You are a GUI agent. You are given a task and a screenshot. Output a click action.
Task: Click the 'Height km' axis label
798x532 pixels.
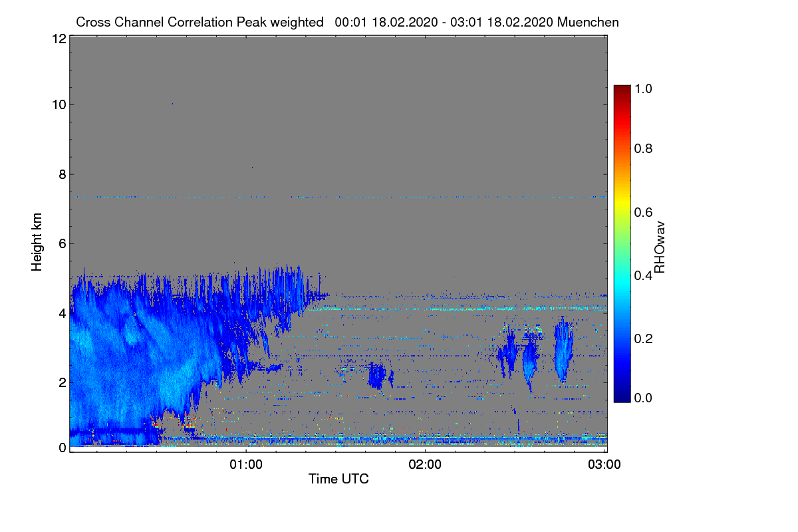[37, 241]
